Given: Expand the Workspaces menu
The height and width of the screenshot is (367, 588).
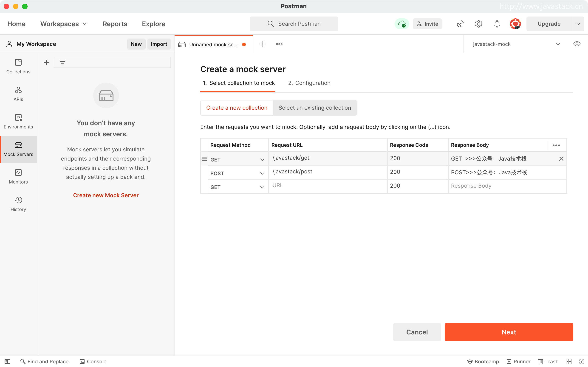Looking at the screenshot, I should [63, 24].
